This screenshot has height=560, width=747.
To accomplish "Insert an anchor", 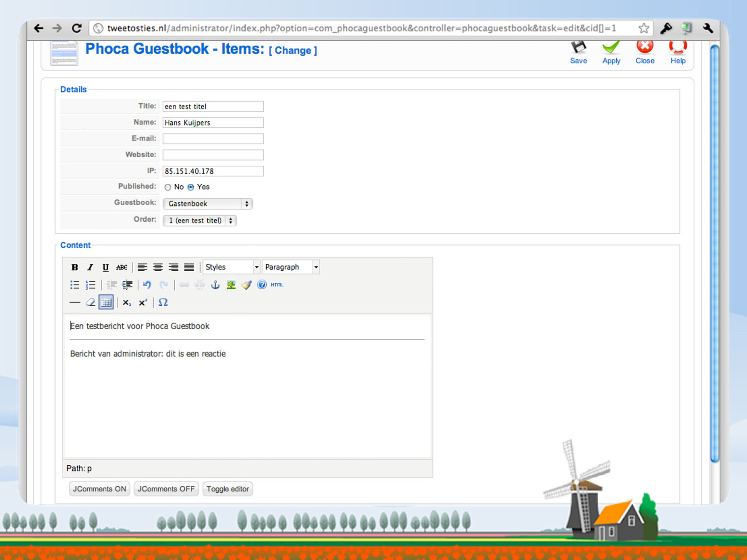I will coord(215,285).
